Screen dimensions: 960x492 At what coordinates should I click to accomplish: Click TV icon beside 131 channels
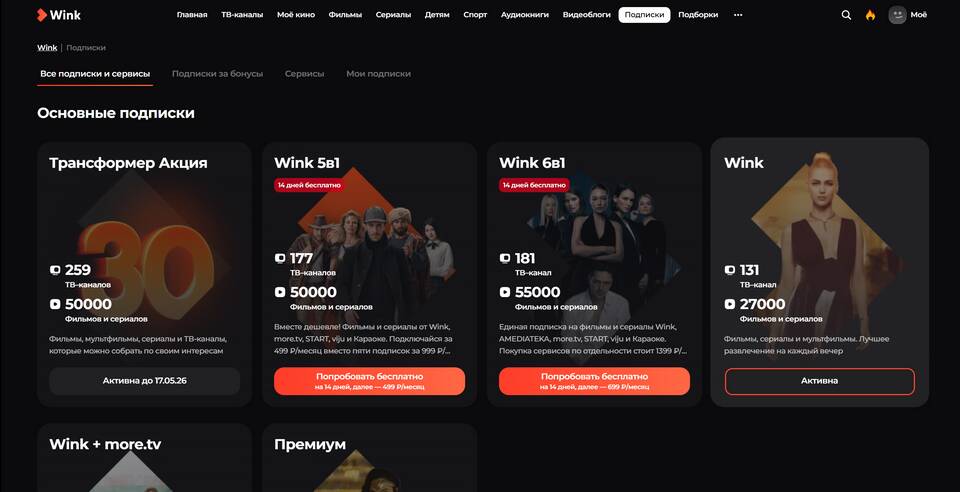[730, 270]
